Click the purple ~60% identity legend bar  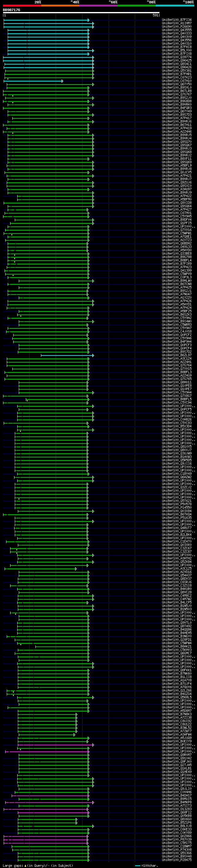click(98, 6)
